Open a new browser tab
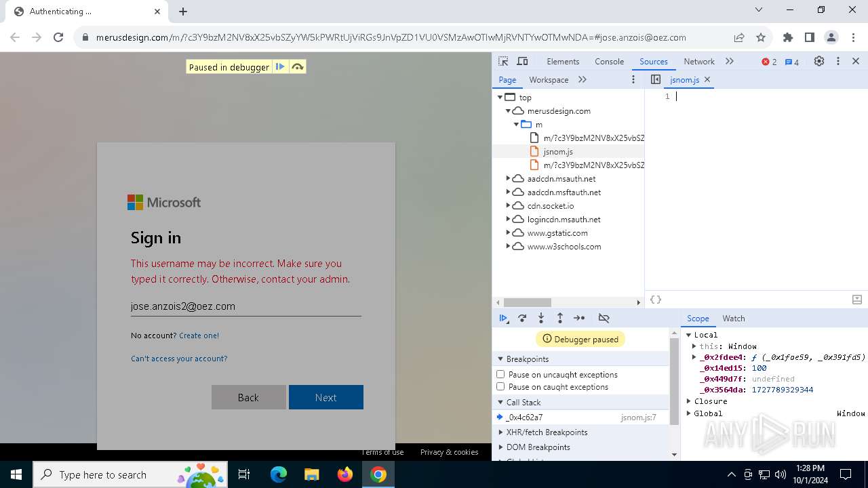Screen dimensions: 868x488 (183, 12)
